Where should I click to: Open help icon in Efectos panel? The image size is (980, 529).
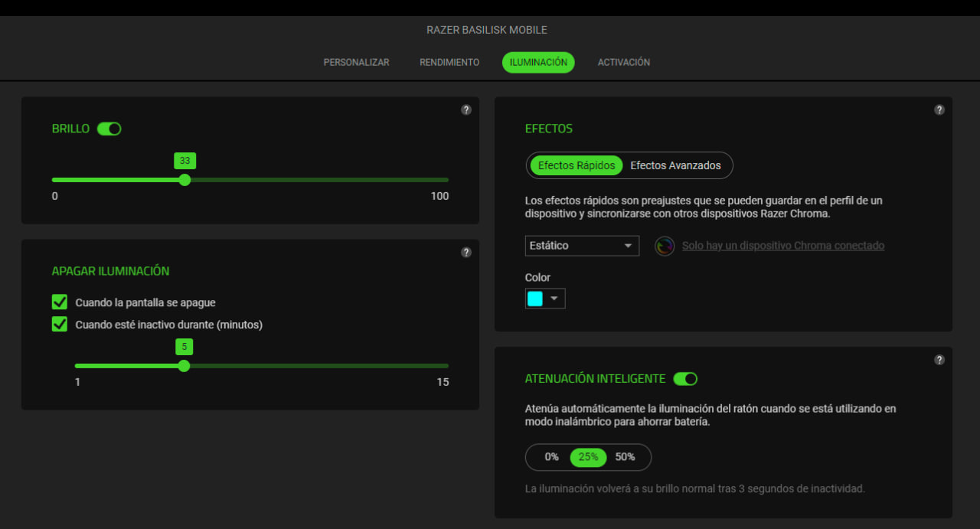939,110
